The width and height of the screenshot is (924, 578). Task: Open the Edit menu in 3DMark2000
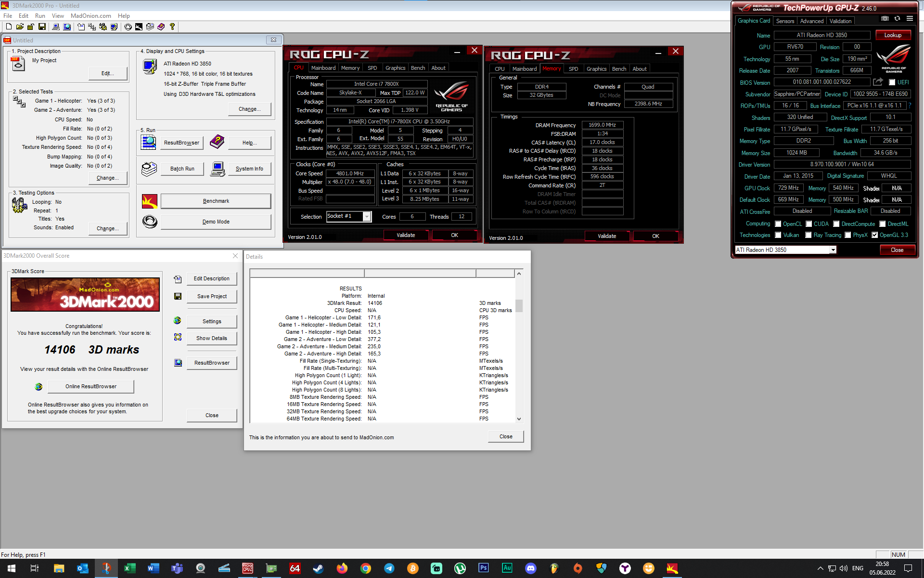pos(24,16)
